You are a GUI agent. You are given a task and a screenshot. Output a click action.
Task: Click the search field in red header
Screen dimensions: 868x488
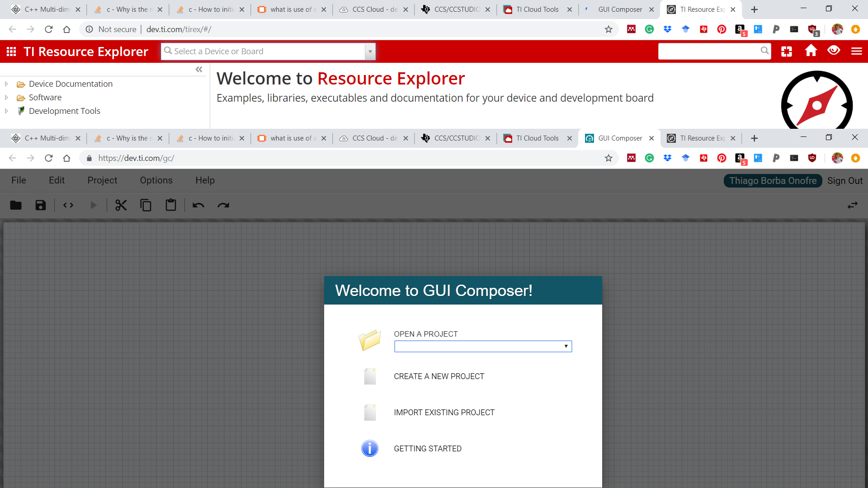click(709, 51)
